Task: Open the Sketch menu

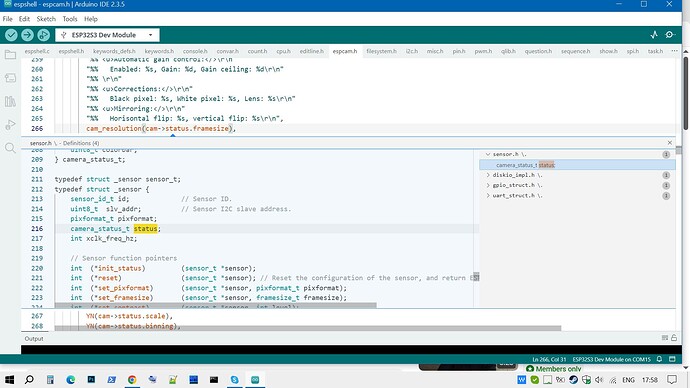Action: (46, 19)
